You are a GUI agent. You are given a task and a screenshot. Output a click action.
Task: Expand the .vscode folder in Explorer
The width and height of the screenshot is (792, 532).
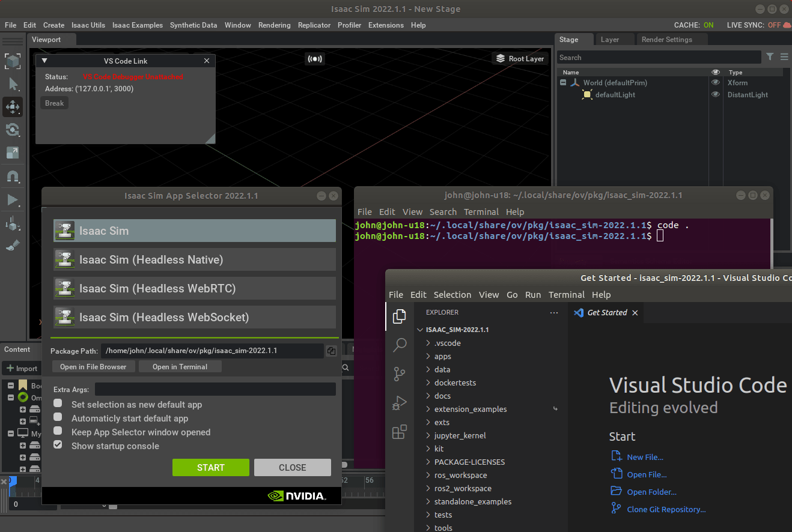pos(428,343)
